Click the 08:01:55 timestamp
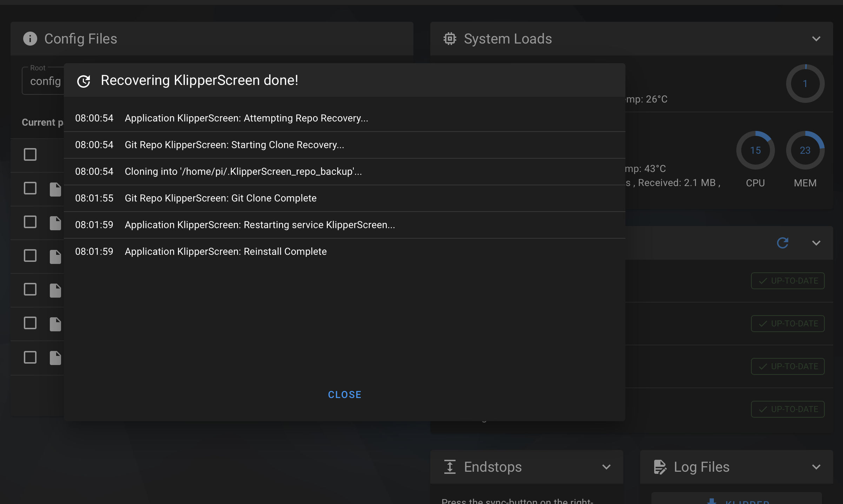 (x=94, y=198)
